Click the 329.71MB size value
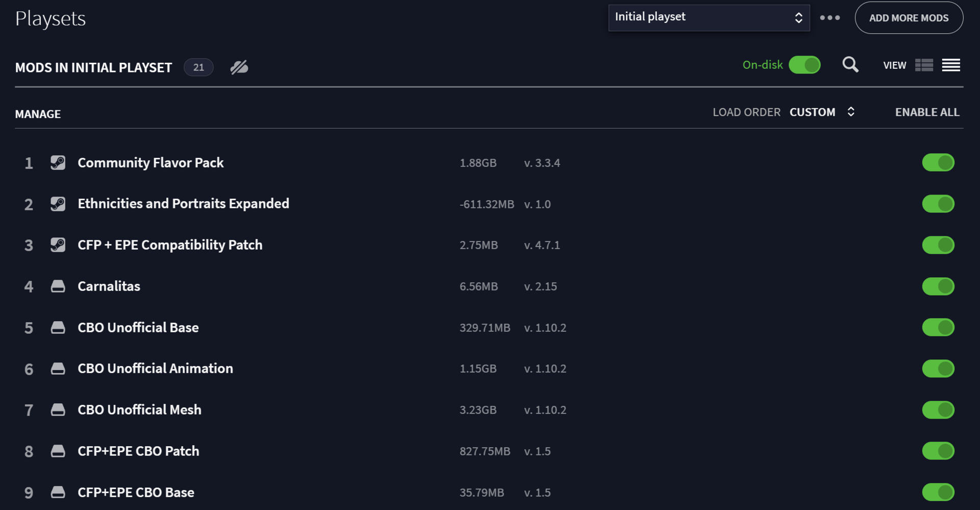The width and height of the screenshot is (980, 510). 485,328
